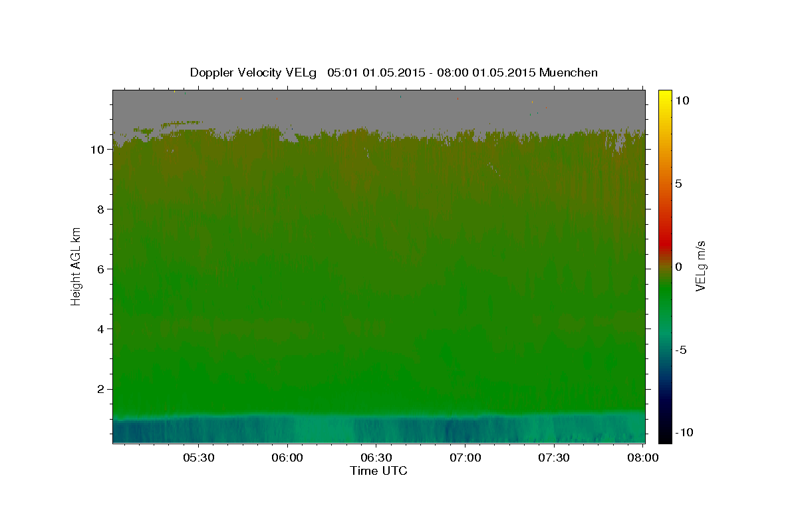Click the colorbar label '0'

tap(678, 267)
